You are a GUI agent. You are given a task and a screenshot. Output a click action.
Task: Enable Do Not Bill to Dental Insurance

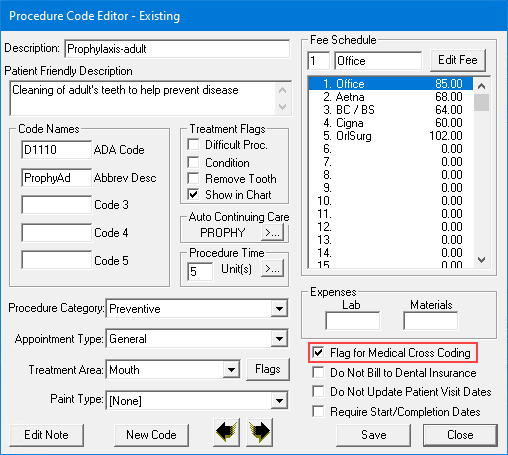[x=318, y=372]
